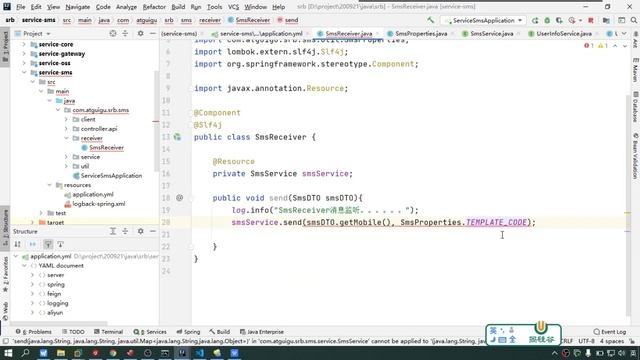Screen dimensions: 640x360
Task: Open the Navigate menu
Action: click(x=78, y=7)
